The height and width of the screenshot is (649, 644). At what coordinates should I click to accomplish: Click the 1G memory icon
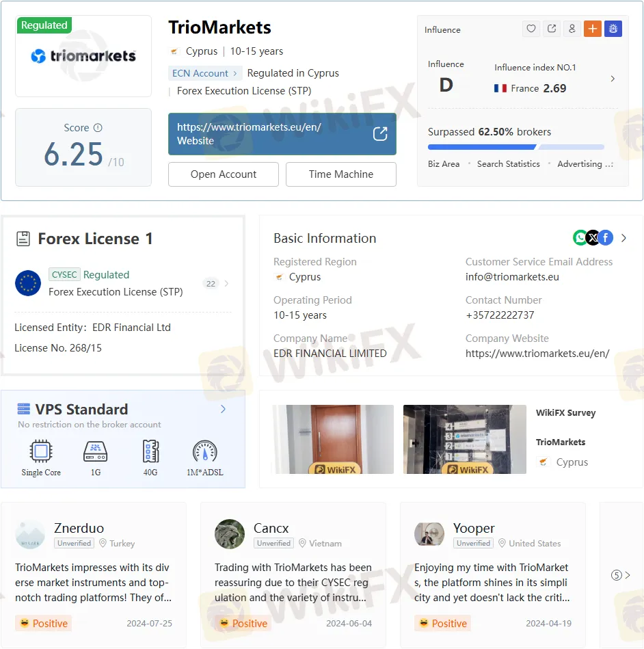[x=96, y=451]
